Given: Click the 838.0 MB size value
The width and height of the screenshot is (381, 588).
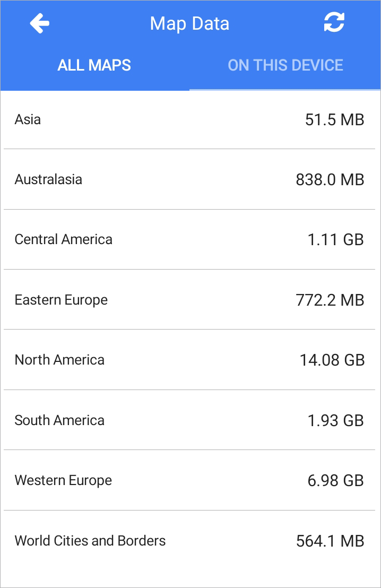Looking at the screenshot, I should [330, 179].
